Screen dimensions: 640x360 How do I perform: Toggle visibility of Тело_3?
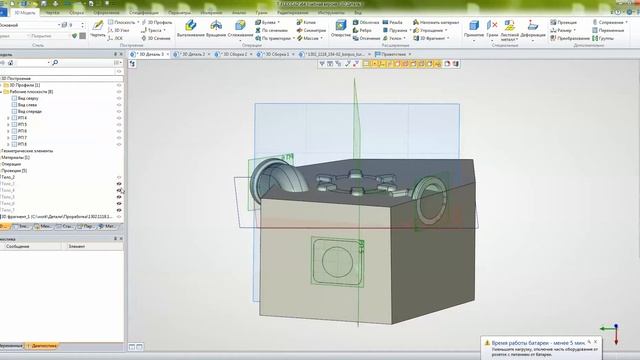[x=119, y=184]
